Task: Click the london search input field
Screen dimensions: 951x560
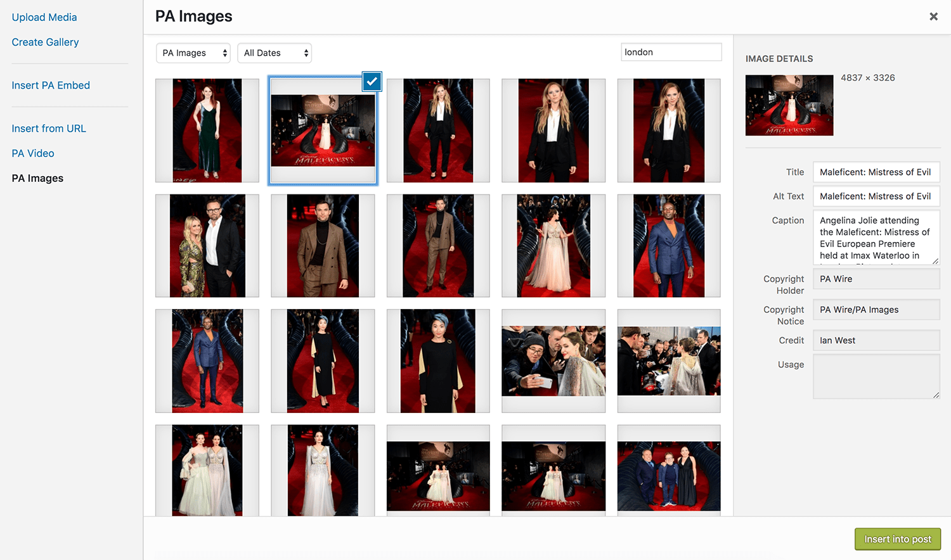Action: point(671,52)
